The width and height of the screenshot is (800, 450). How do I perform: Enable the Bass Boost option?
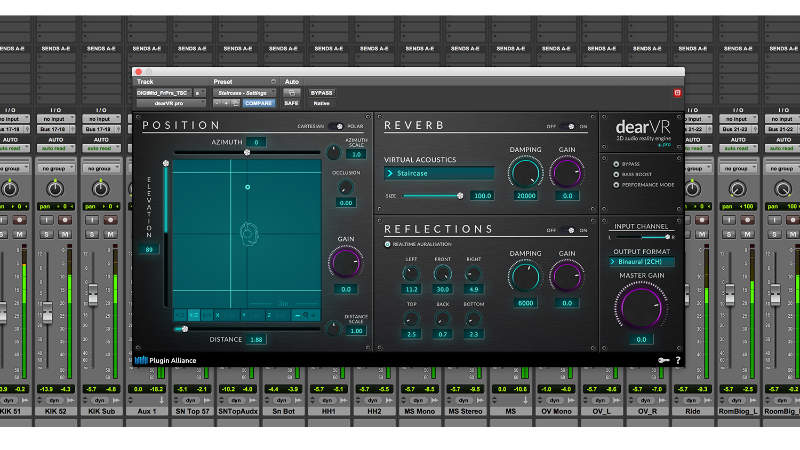coord(616,174)
